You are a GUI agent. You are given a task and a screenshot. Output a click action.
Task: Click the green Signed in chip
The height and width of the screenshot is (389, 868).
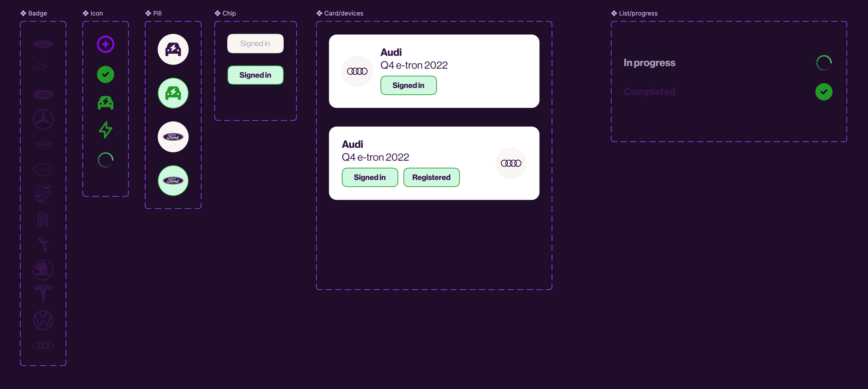click(x=255, y=75)
